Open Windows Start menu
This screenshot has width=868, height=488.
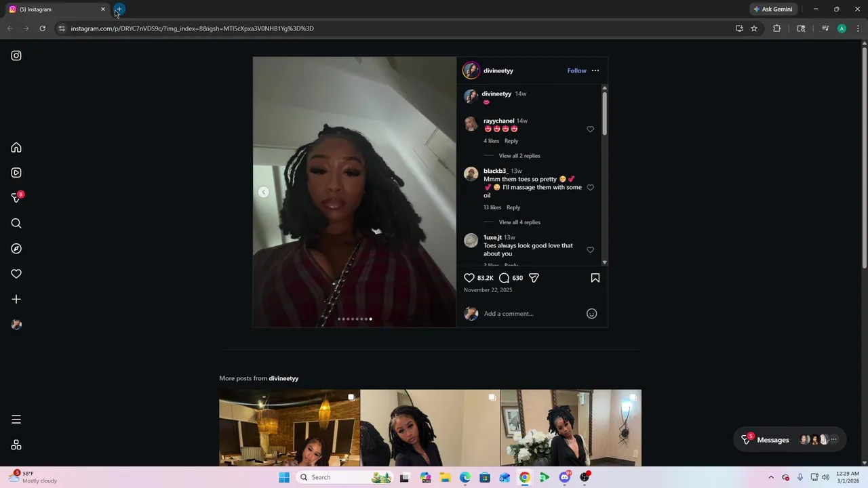[x=284, y=477]
